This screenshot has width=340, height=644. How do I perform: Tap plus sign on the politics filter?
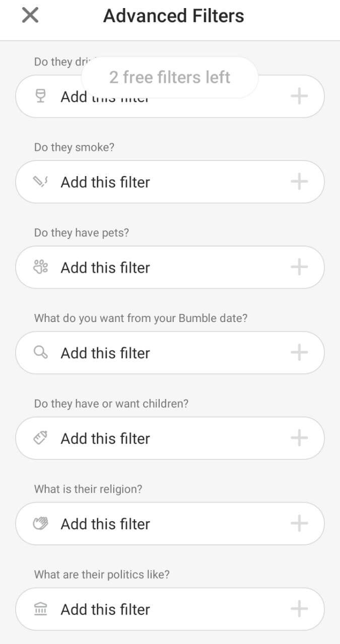[x=299, y=609]
